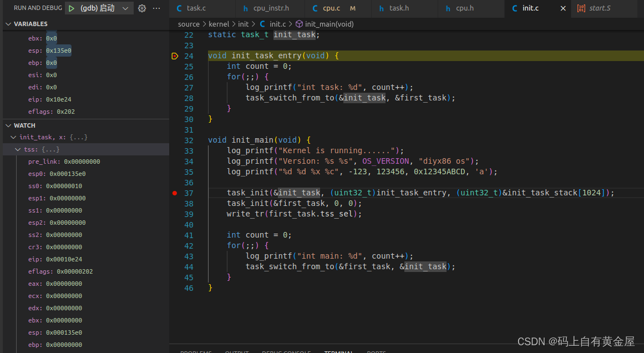Click task_switch_from_to on line 28
Screen dimensions: 644x353
290,98
